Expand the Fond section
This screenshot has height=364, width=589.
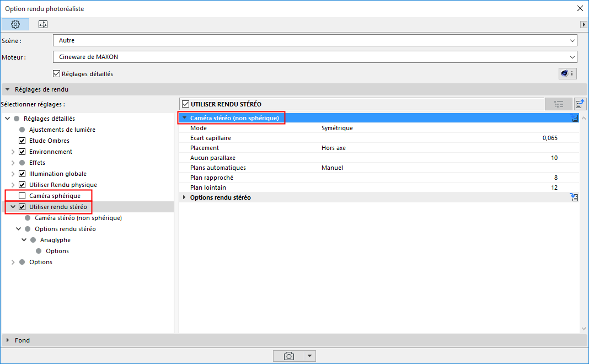pyautogui.click(x=8, y=340)
